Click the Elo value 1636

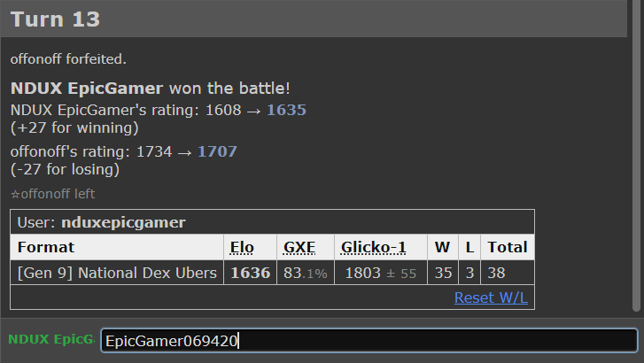pos(250,273)
